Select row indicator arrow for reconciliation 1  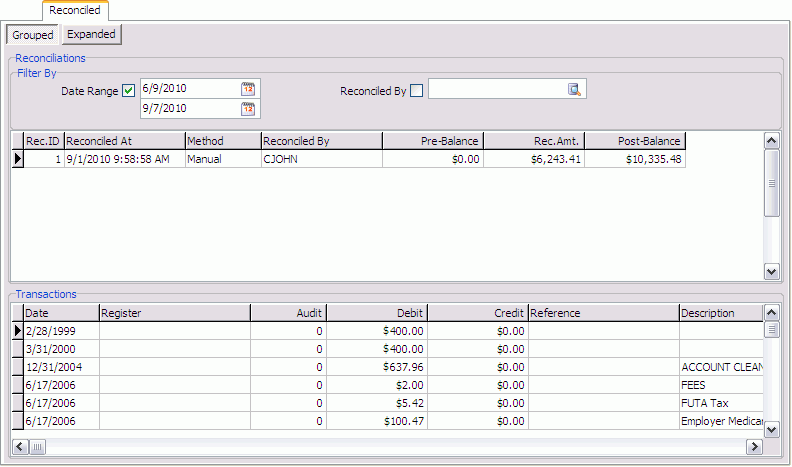click(17, 158)
